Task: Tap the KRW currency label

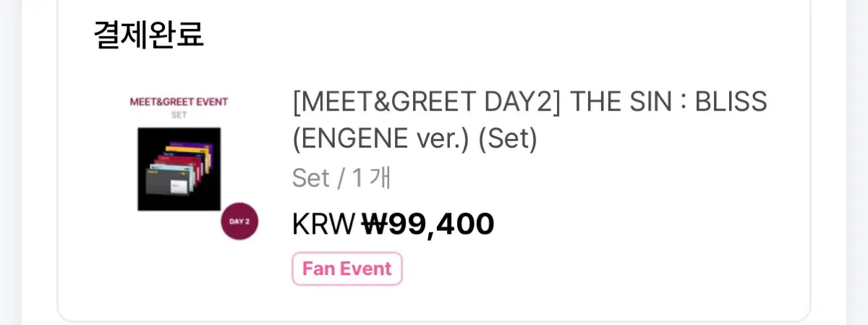Action: point(324,224)
